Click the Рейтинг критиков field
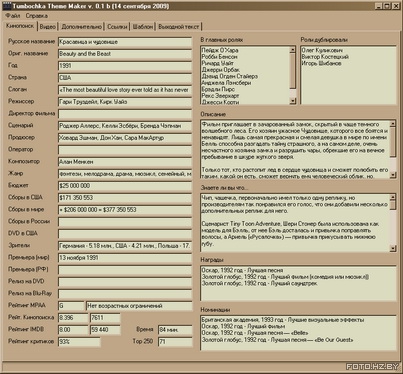Screen dimensions: 403x374 (x=79, y=342)
